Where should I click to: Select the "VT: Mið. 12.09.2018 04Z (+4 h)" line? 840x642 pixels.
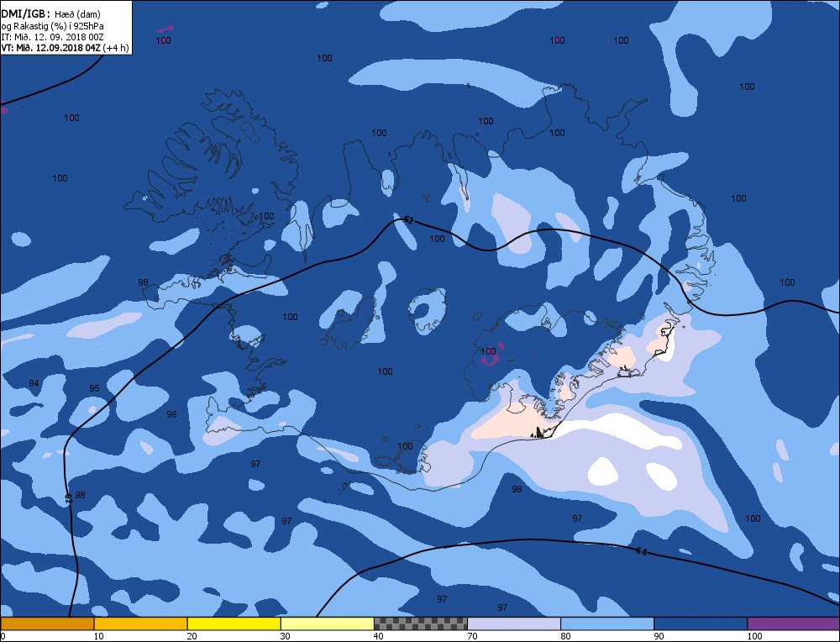tap(65, 48)
